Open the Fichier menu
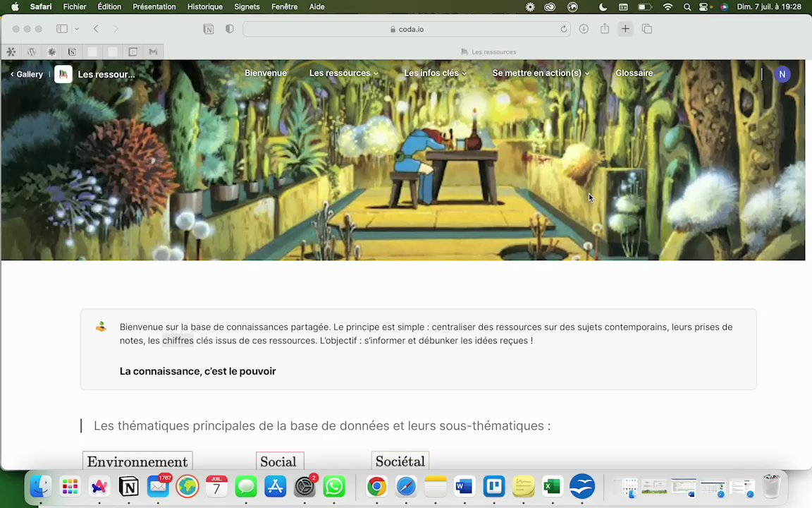Screen dimensions: 812x508 75,7
